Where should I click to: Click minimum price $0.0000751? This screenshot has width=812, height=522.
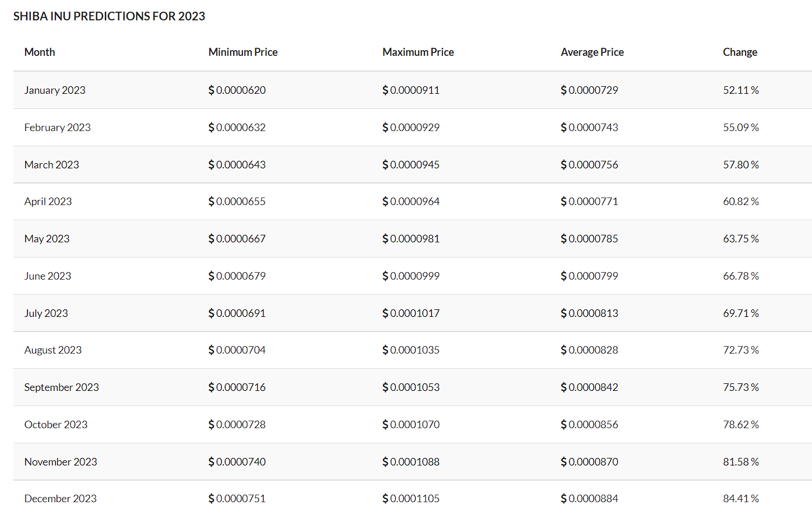(237, 498)
